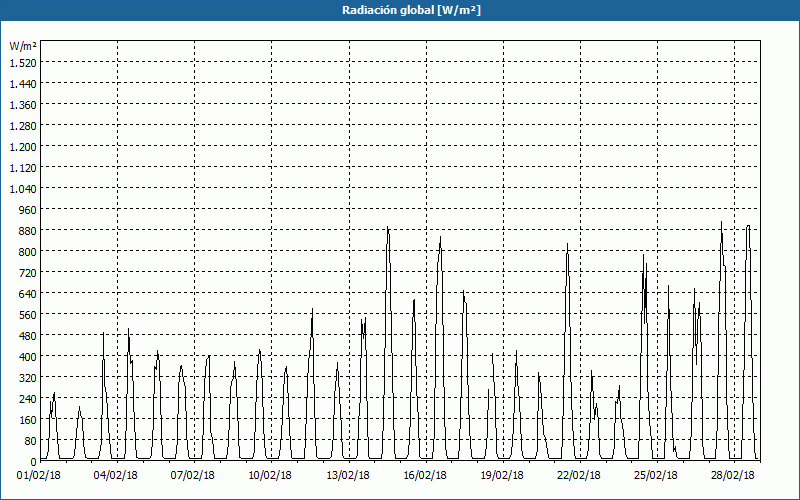This screenshot has width=800, height=500.
Task: Select the 1.200 y-axis value
Action: 23,146
